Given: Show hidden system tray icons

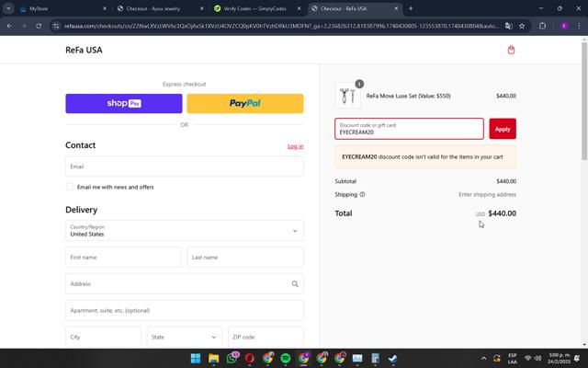Looking at the screenshot, I should [483, 359].
